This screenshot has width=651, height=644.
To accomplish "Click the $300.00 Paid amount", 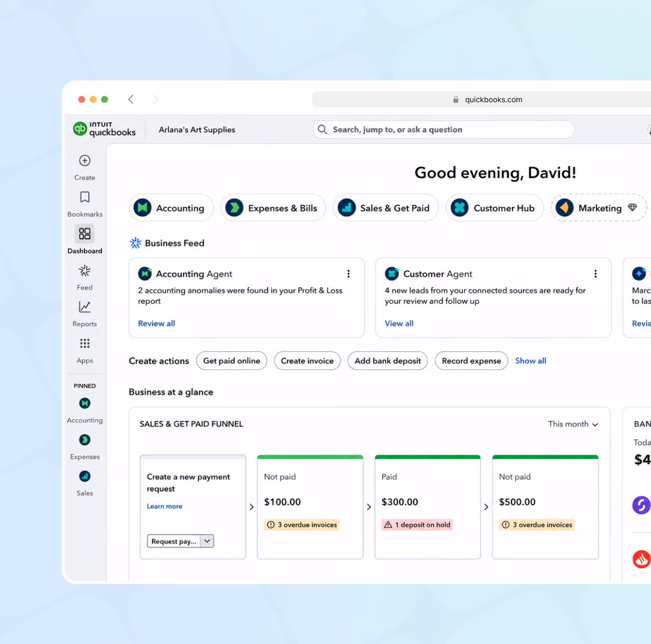I will click(x=400, y=502).
